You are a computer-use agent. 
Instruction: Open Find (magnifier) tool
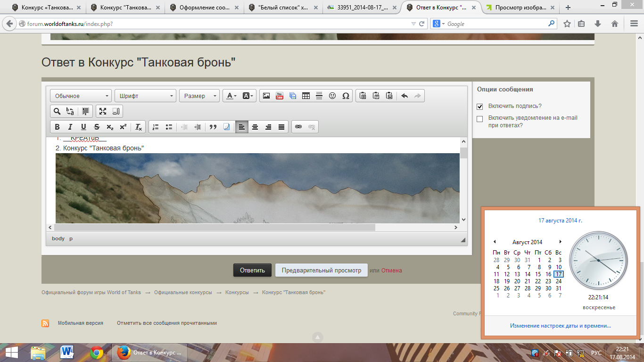57,111
